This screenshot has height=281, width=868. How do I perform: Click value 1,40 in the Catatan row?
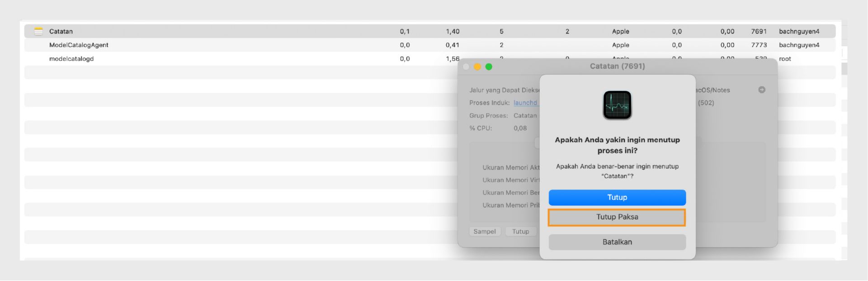coord(453,31)
